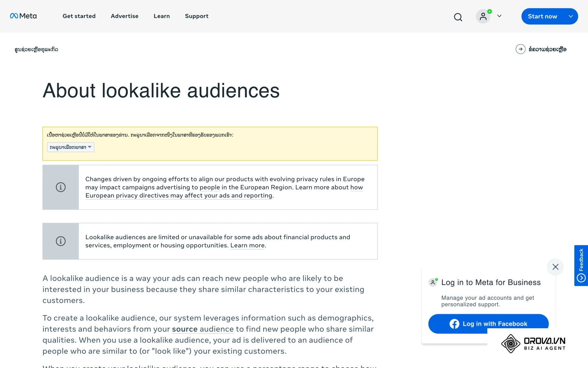
Task: Open the 'source audience' link
Action: tap(203, 329)
